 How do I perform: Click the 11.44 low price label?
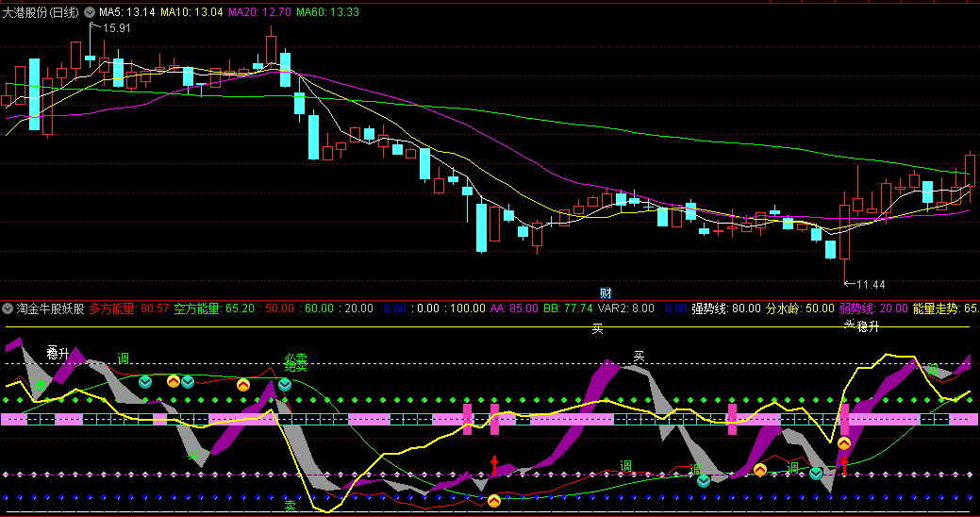(871, 284)
